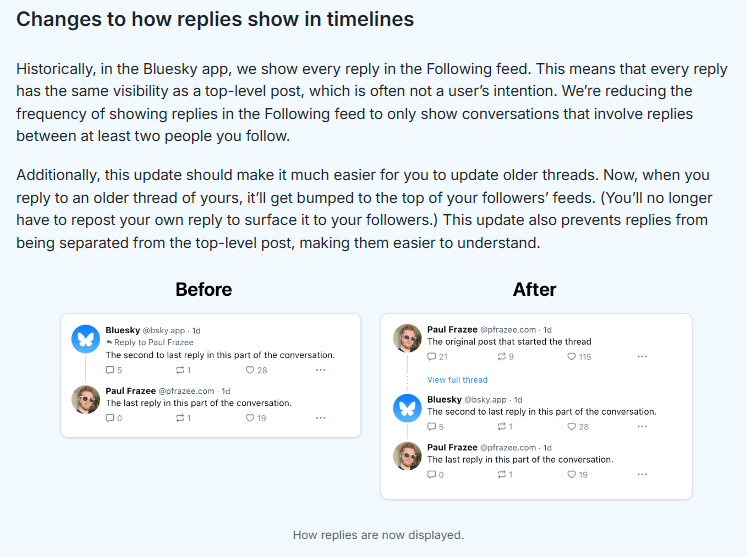Open more options on After panel's last reply
747x557 pixels.
642,474
